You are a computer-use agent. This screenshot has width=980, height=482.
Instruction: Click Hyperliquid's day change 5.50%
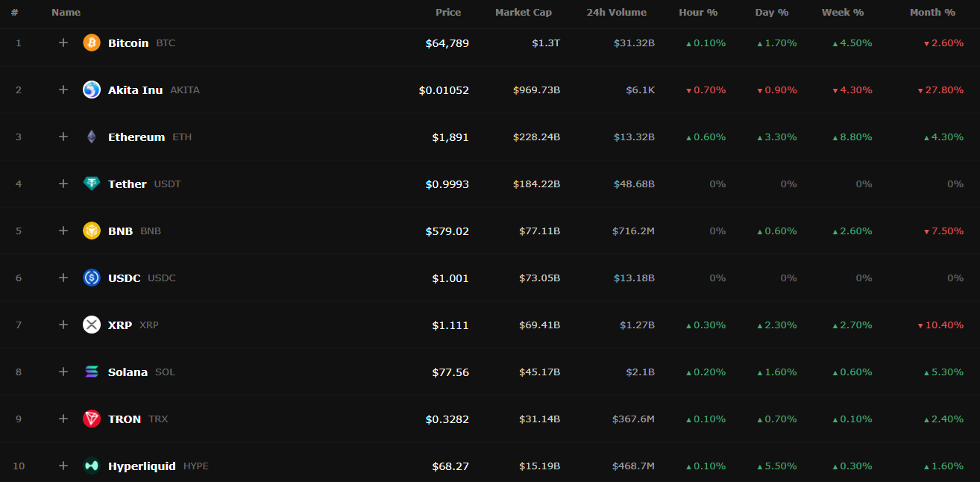[x=777, y=466]
